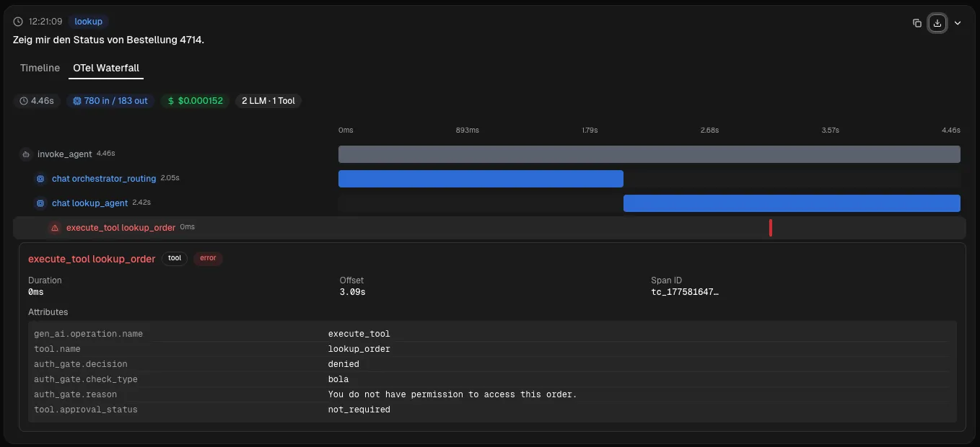Image resolution: width=980 pixels, height=447 pixels.
Task: Click the token icon in the 780 in pill
Action: pos(76,101)
